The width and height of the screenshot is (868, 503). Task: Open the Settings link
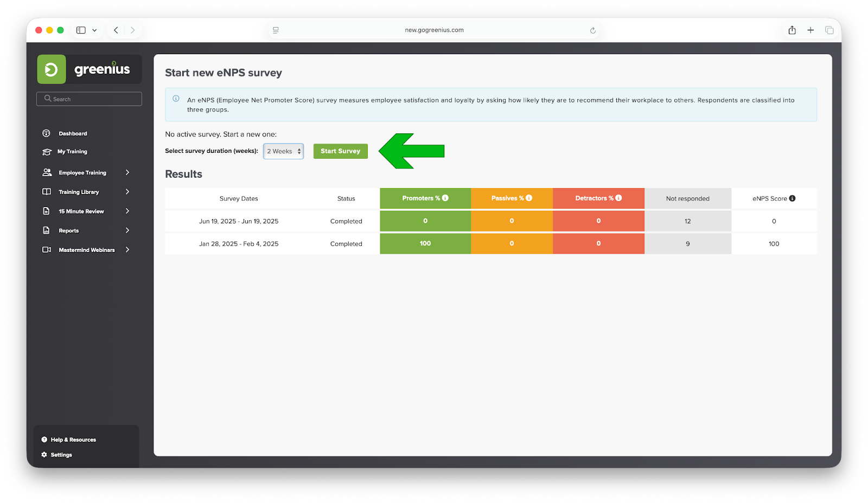click(61, 455)
